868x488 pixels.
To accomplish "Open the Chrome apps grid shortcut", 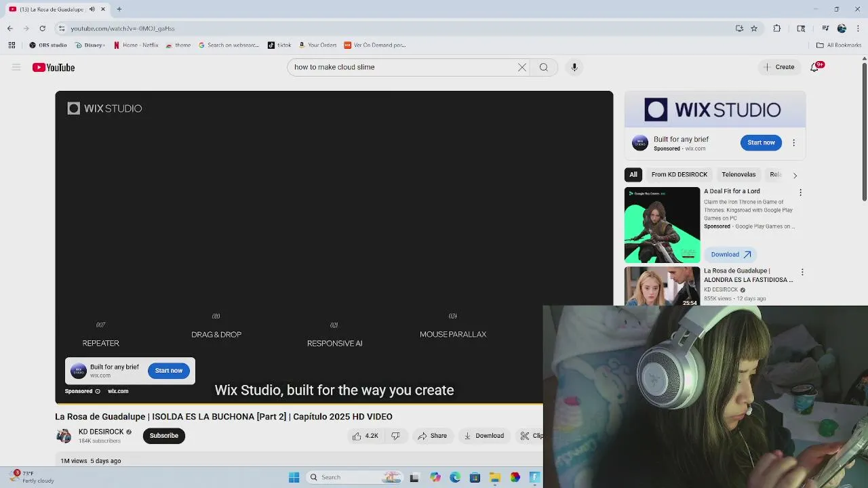I will pos(12,45).
